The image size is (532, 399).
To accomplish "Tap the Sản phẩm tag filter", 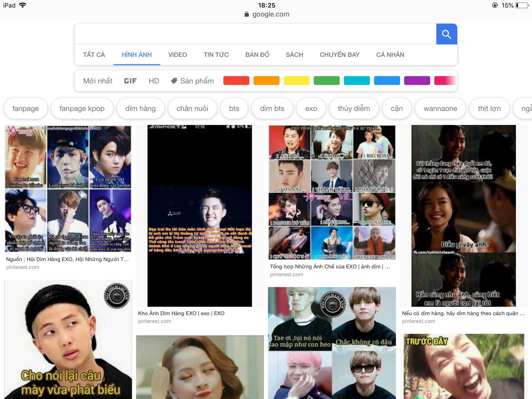I will 193,81.
